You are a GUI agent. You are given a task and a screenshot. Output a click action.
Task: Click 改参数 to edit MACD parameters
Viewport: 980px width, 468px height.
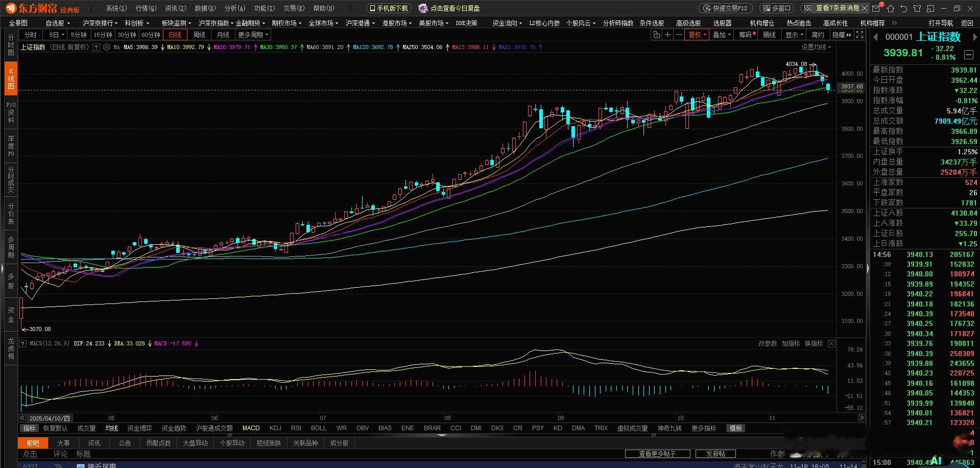(767, 343)
